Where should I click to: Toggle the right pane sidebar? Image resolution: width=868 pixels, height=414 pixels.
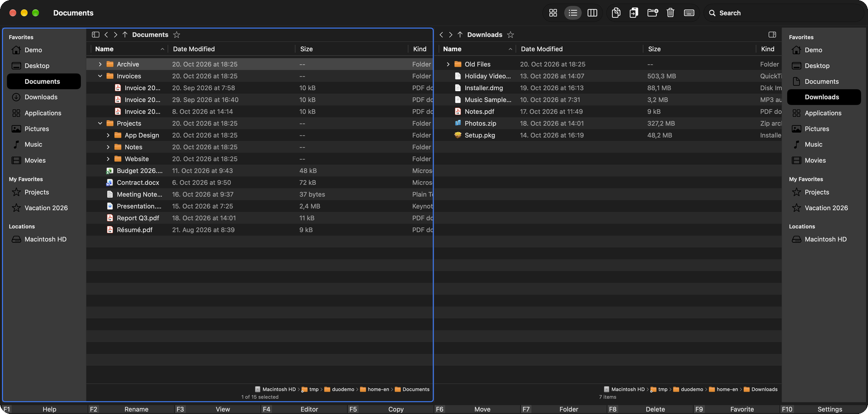(x=772, y=35)
